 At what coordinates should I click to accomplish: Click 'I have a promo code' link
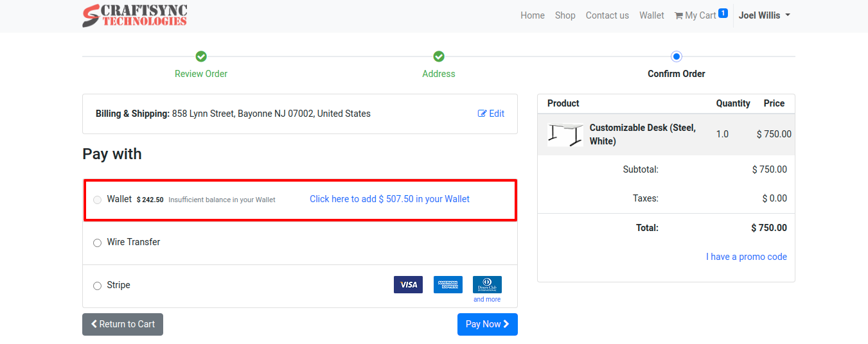pyautogui.click(x=746, y=257)
